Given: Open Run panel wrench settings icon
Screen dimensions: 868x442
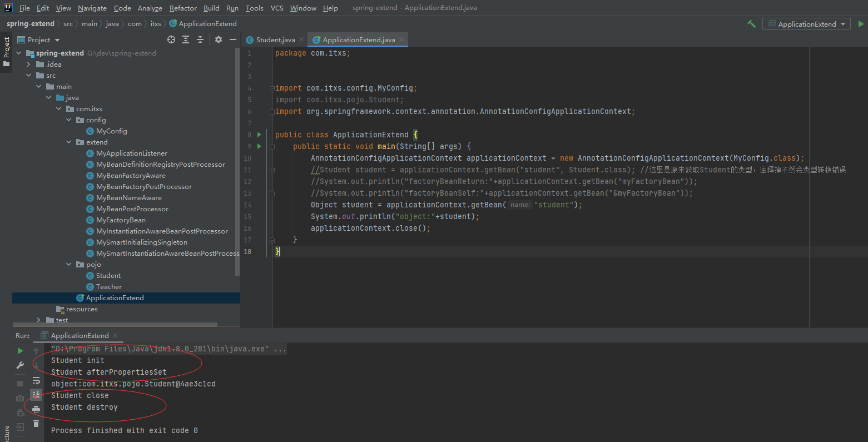Looking at the screenshot, I should [20, 365].
